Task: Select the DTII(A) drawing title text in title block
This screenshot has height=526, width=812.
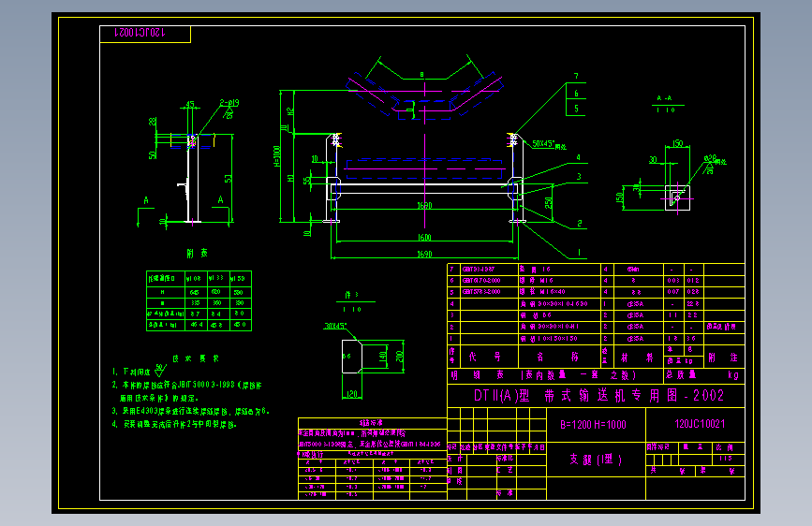Action: [x=598, y=396]
